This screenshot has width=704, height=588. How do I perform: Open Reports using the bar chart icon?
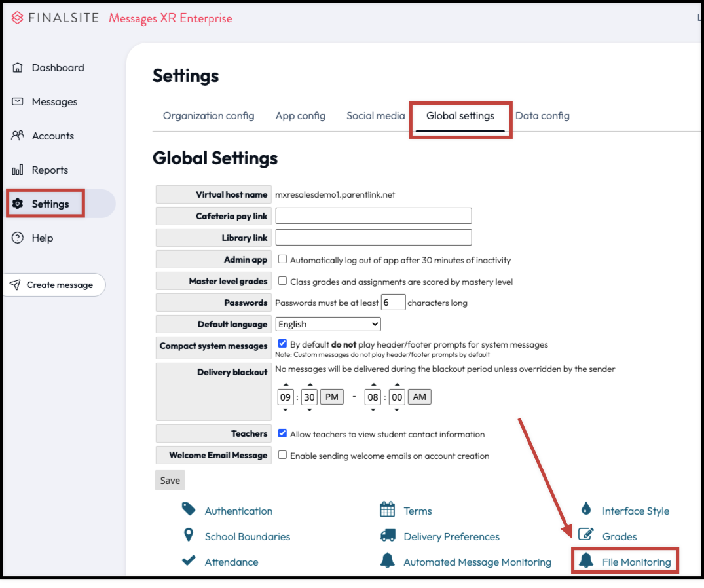(17, 170)
